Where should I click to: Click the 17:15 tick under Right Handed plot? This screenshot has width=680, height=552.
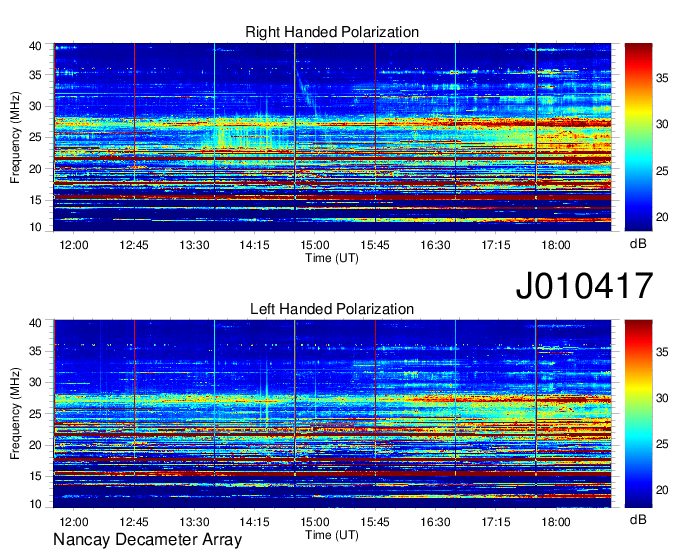(496, 245)
